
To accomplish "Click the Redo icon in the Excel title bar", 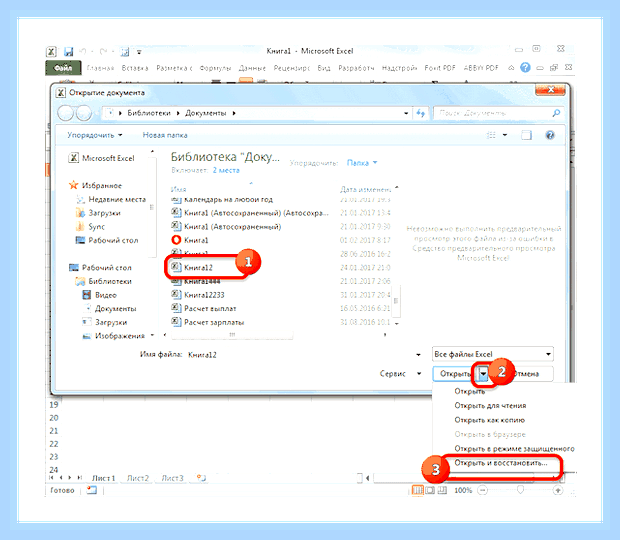I will tap(103, 51).
